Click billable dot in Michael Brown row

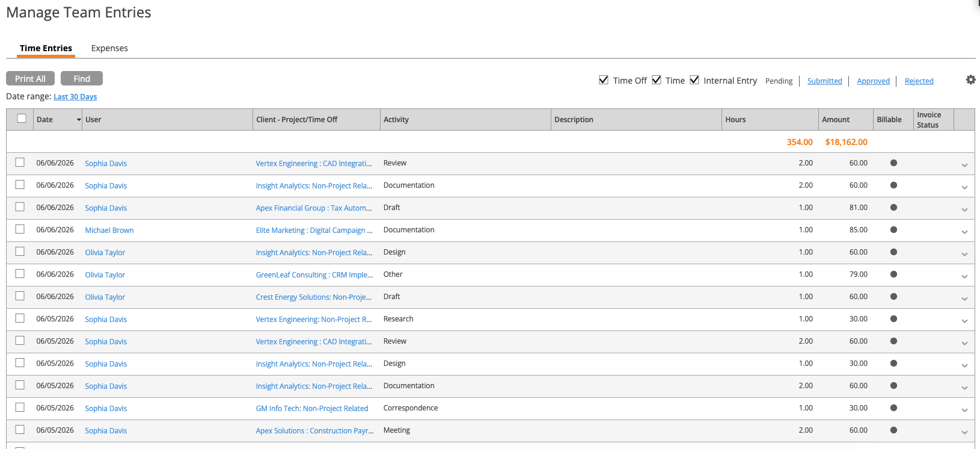[x=893, y=230]
